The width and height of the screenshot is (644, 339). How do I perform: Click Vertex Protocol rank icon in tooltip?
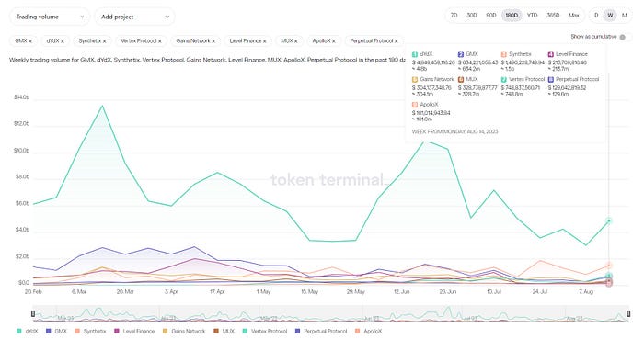(x=504, y=80)
